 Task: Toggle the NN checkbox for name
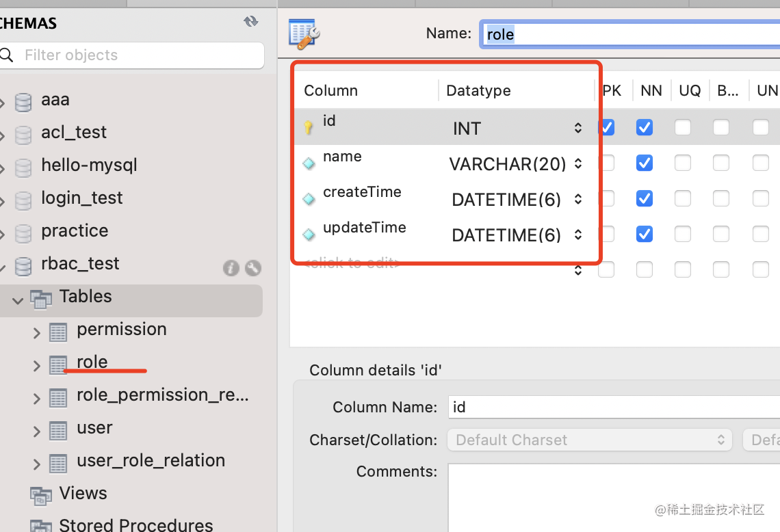pyautogui.click(x=645, y=163)
